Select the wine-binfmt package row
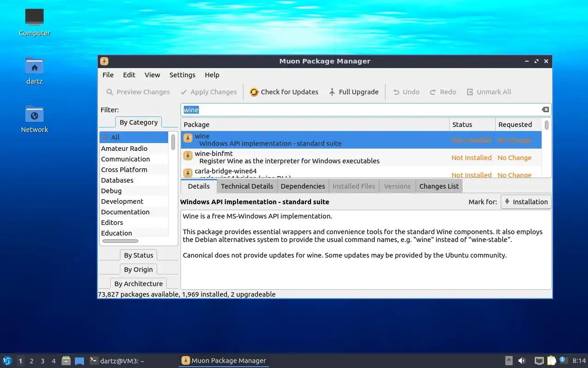The width and height of the screenshot is (588, 368). point(361,157)
